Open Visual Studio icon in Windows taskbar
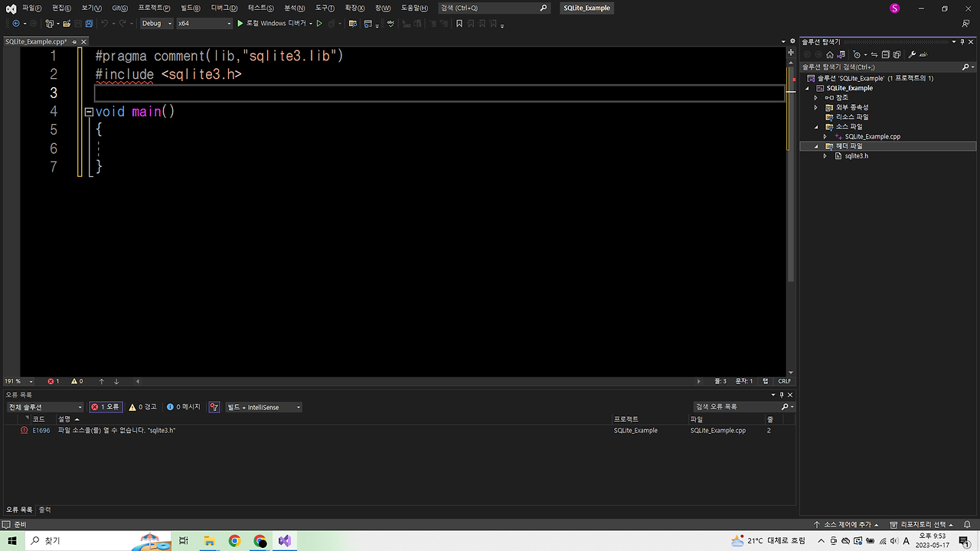The height and width of the screenshot is (551, 980). coord(285,540)
